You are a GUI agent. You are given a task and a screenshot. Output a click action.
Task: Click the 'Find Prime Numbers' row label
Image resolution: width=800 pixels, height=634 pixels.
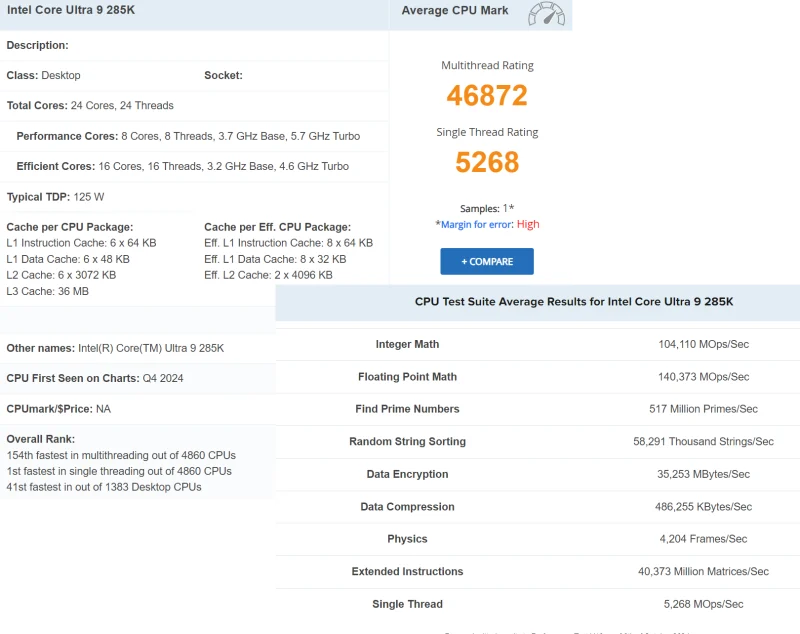(407, 409)
